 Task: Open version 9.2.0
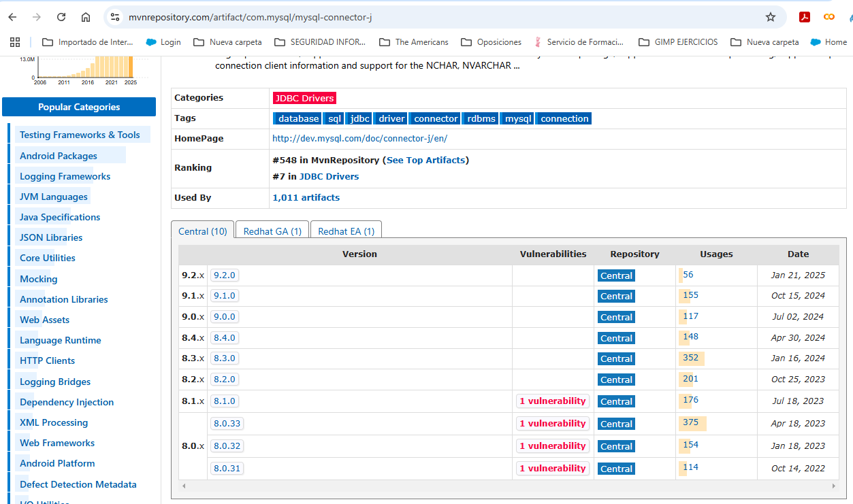point(224,275)
